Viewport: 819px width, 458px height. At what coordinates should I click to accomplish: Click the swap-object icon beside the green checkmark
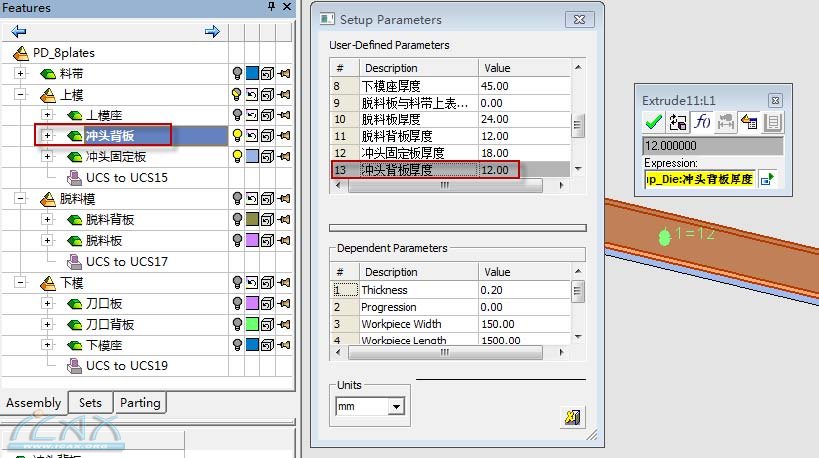(678, 122)
